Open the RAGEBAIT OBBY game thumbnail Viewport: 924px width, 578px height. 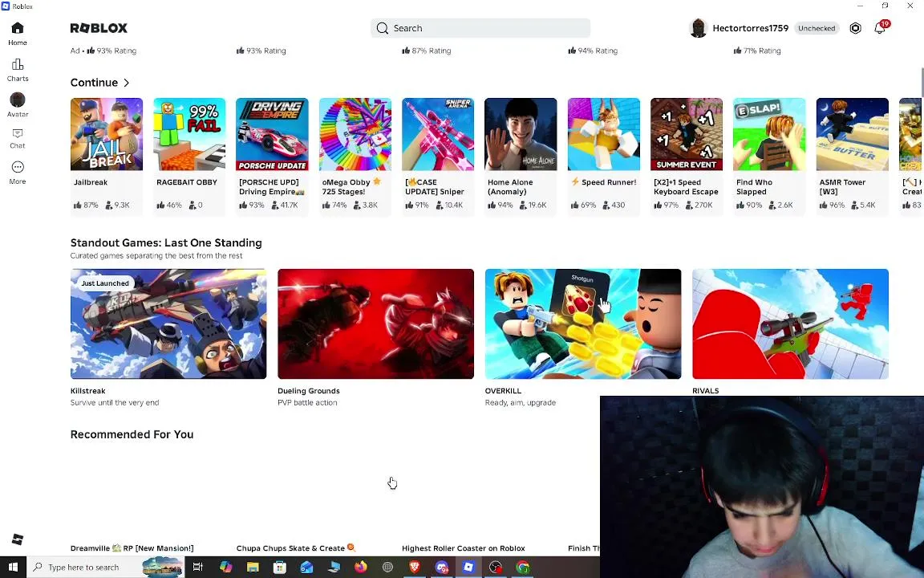[x=189, y=134]
